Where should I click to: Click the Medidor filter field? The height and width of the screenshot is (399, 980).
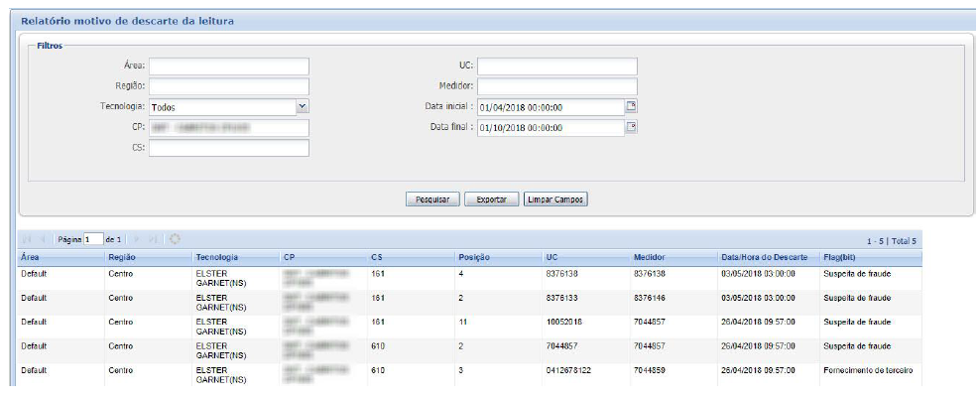[556, 86]
